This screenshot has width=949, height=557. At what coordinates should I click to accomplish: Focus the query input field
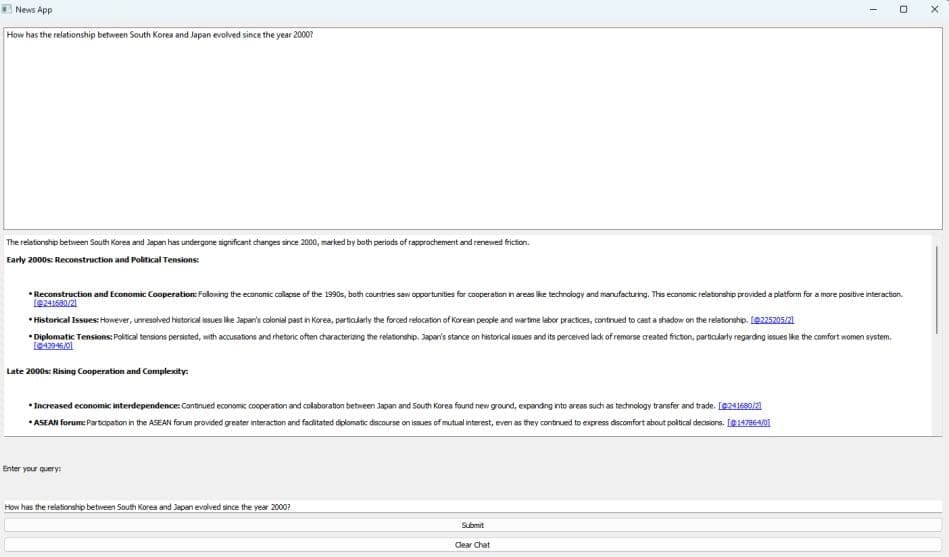pos(472,507)
